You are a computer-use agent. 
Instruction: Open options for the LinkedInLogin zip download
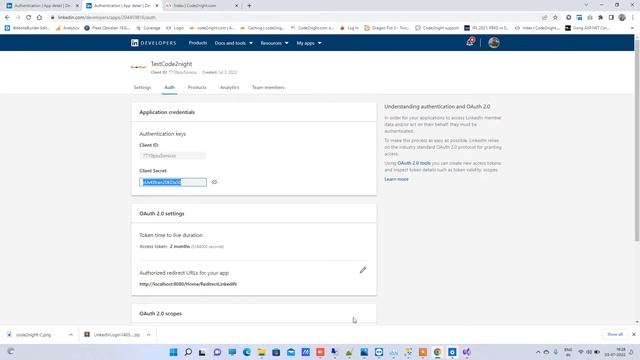pyautogui.click(x=149, y=335)
